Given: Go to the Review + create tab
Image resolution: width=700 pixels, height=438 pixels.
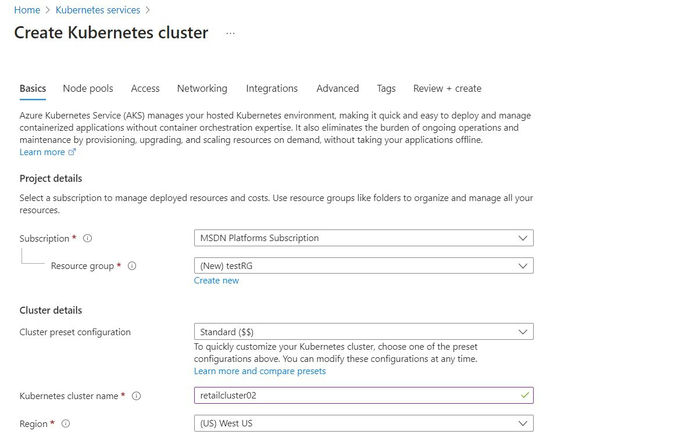Looking at the screenshot, I should 447,89.
